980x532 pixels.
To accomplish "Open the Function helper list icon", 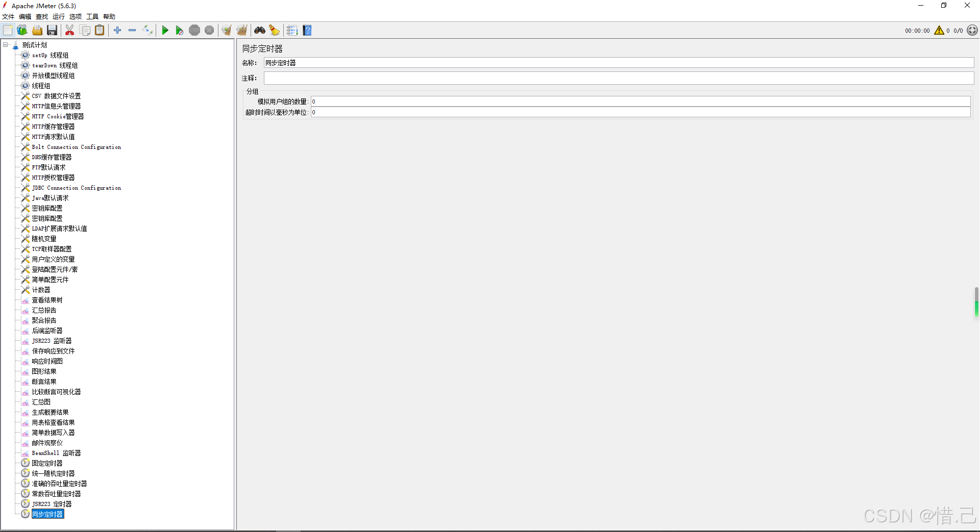I will pos(292,31).
